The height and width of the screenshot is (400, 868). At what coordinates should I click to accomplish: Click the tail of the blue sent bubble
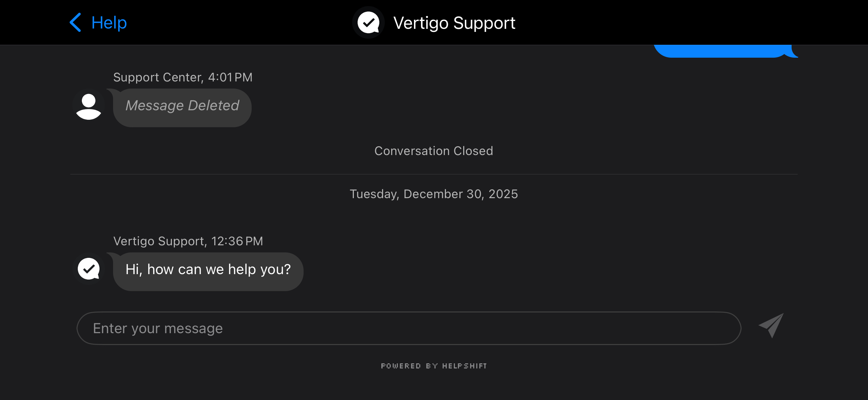(795, 53)
